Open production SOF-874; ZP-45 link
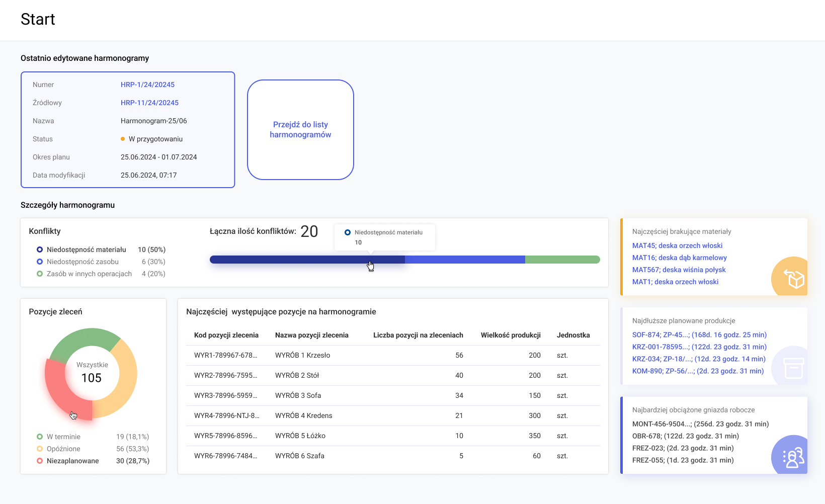Screen dimensions: 825x504 point(699,334)
